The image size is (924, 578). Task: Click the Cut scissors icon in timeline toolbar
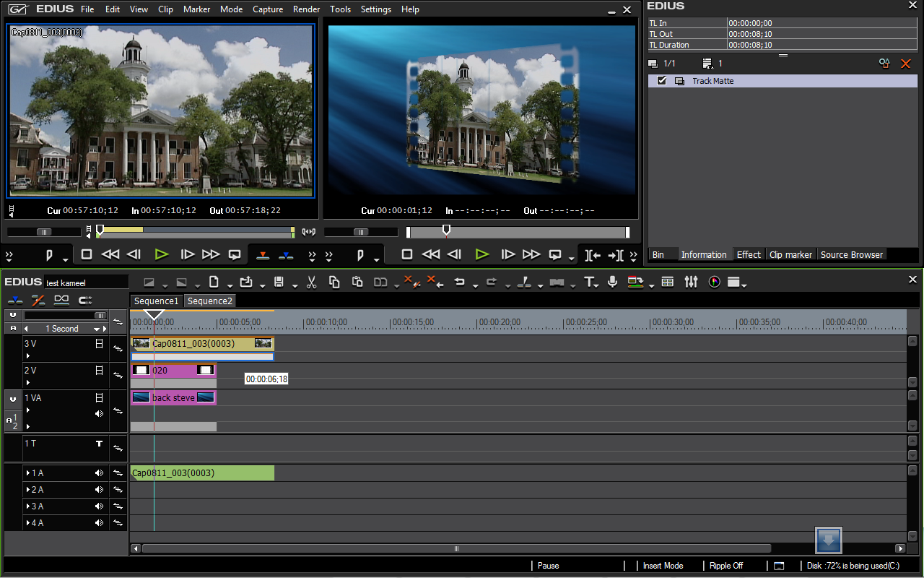[312, 282]
